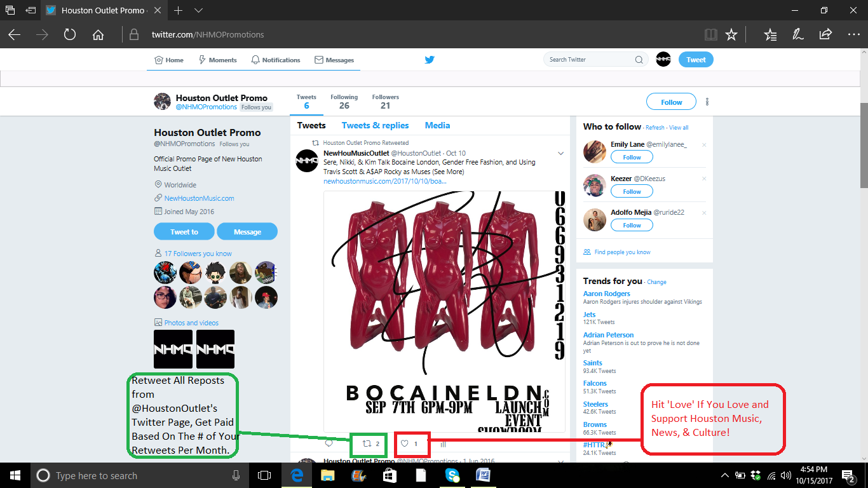Screen dimensions: 868x488
Task: Switch to the Media tab
Action: [x=437, y=125]
